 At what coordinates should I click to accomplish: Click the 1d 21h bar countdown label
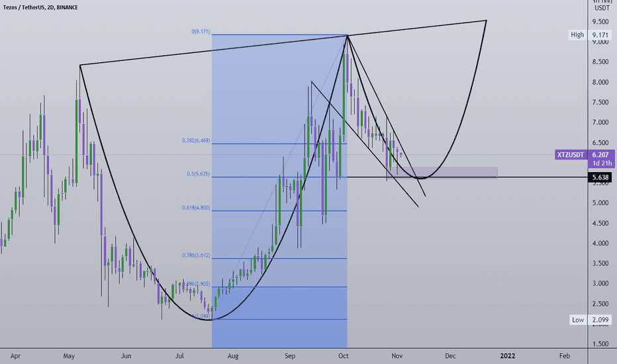coord(602,163)
